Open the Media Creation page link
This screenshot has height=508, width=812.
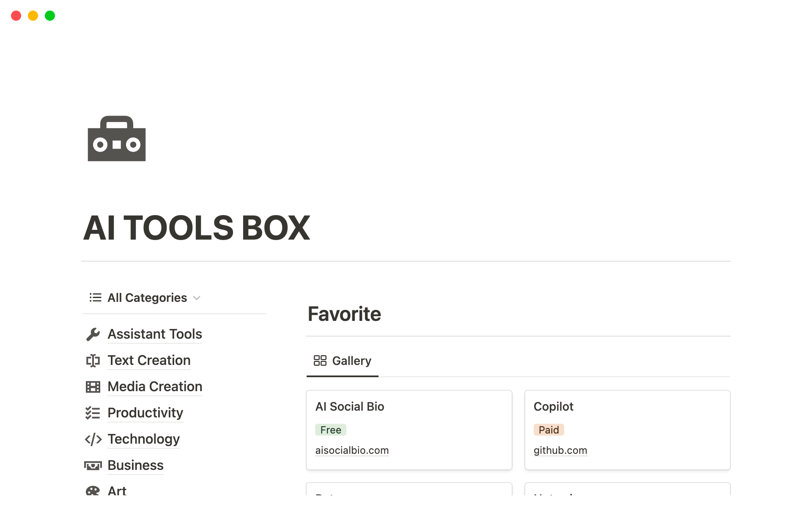(155, 387)
